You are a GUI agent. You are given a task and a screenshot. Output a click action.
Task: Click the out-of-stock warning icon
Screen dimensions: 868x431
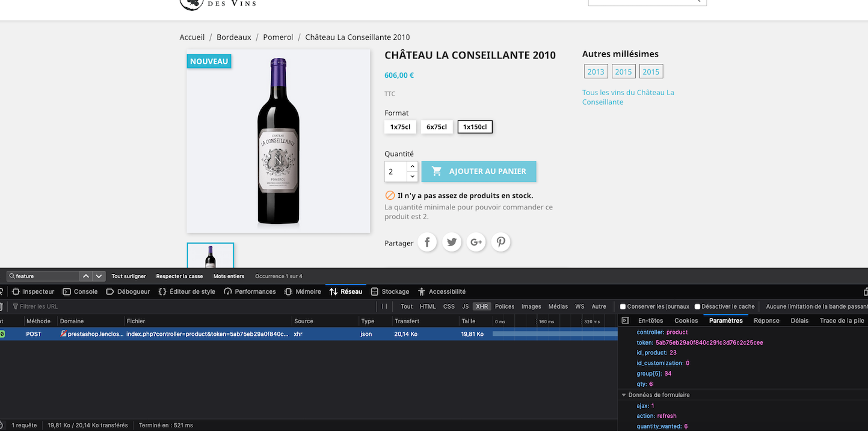tap(390, 196)
